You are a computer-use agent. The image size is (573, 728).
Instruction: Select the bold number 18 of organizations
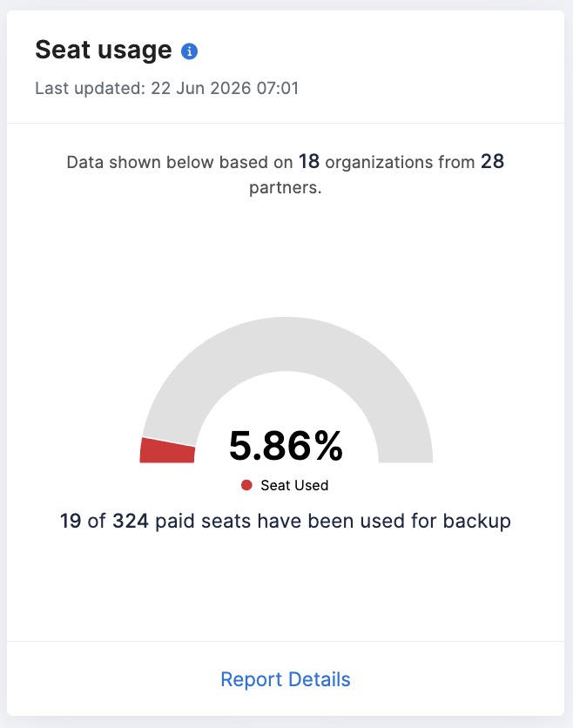309,162
